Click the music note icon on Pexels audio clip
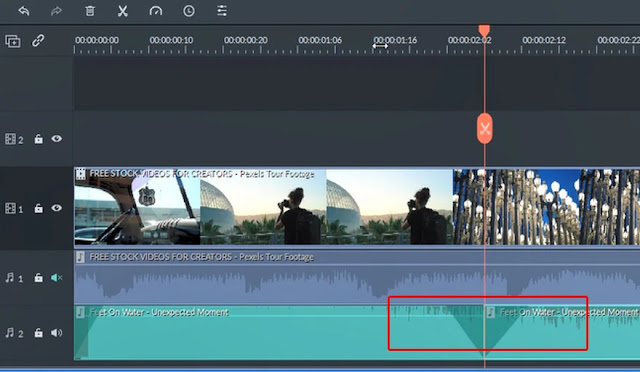 (x=80, y=257)
